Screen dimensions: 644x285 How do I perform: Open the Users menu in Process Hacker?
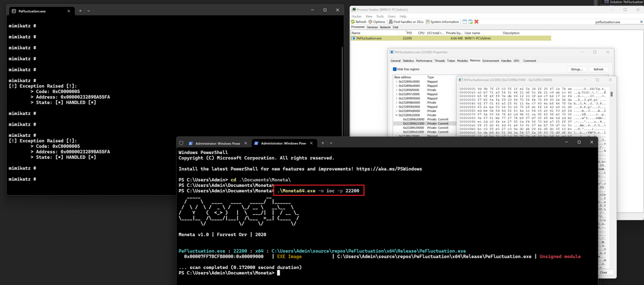tap(391, 17)
